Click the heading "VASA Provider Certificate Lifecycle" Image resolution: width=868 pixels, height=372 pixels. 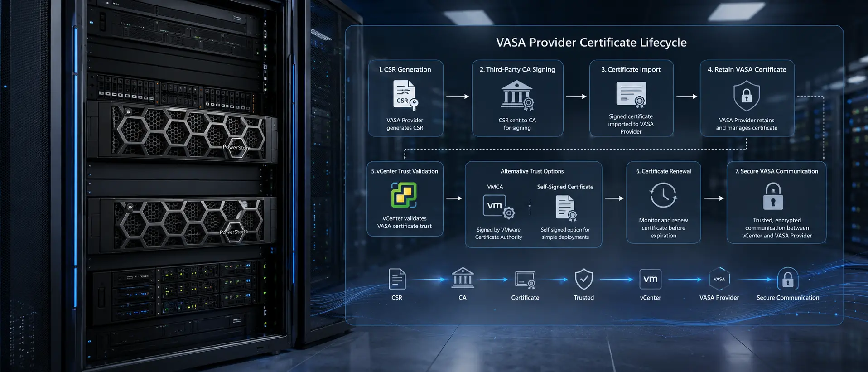point(591,43)
